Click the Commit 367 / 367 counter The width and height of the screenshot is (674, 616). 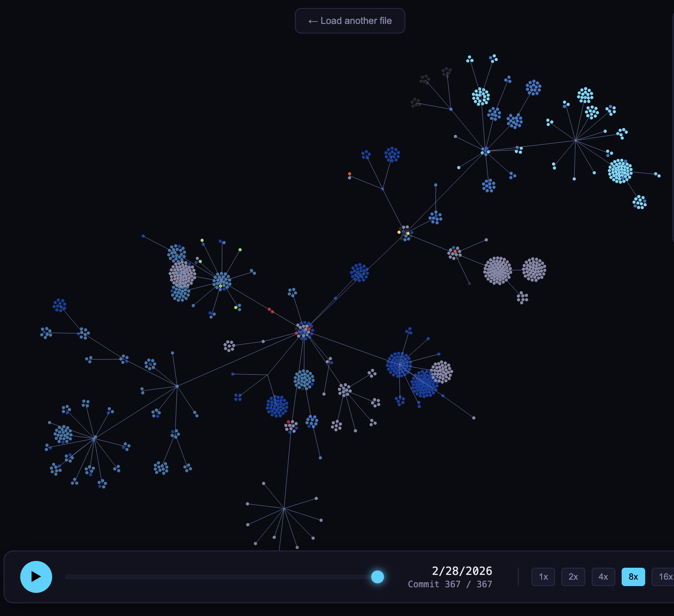point(450,584)
